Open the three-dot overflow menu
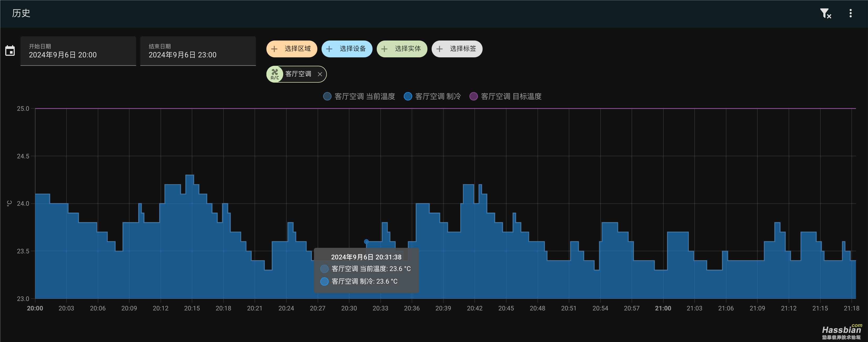This screenshot has height=342, width=868. 850,13
